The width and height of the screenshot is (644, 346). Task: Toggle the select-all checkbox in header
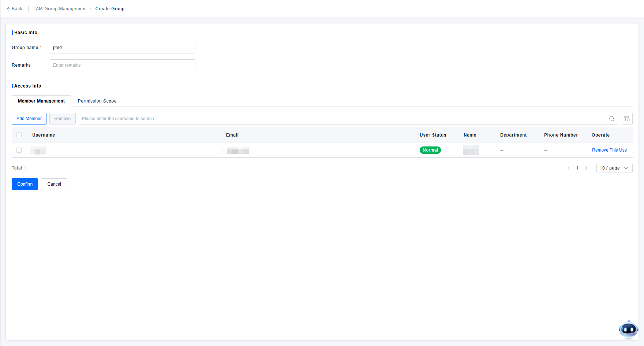19,135
